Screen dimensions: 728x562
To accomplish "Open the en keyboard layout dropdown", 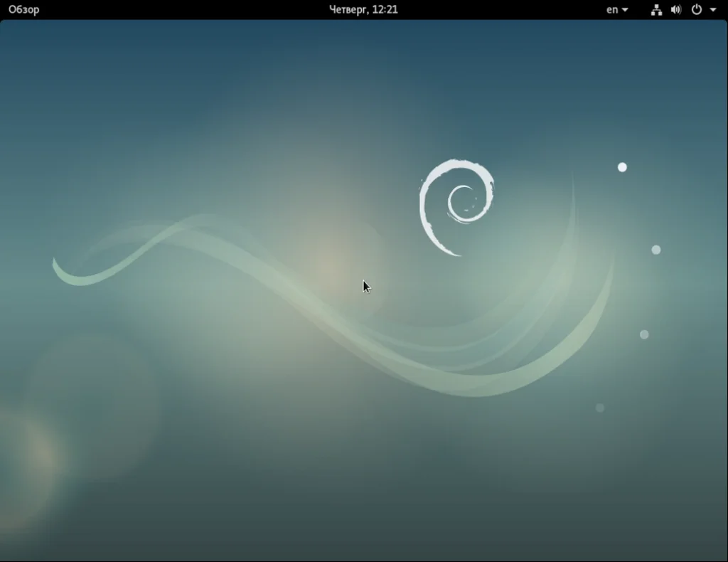I will 617,10.
